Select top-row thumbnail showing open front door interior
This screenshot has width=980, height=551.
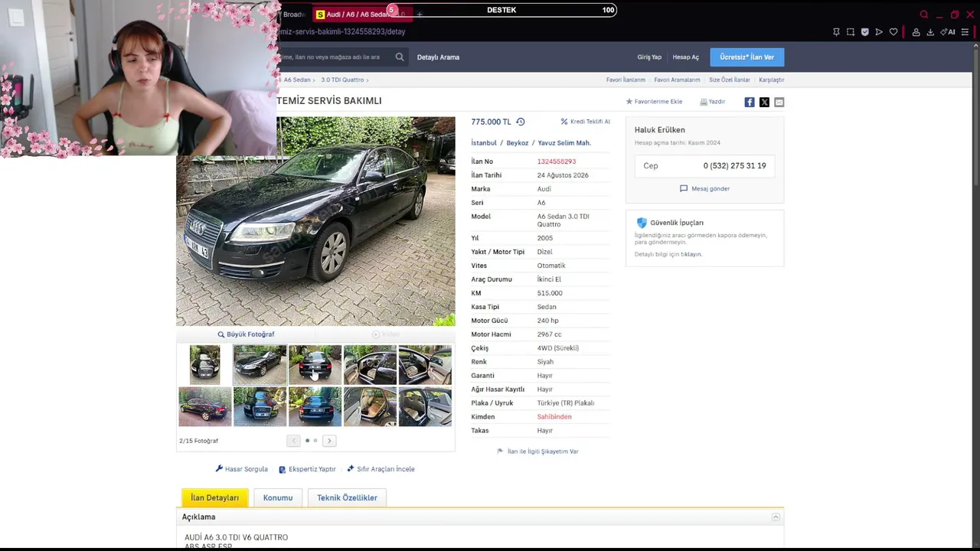click(x=370, y=364)
